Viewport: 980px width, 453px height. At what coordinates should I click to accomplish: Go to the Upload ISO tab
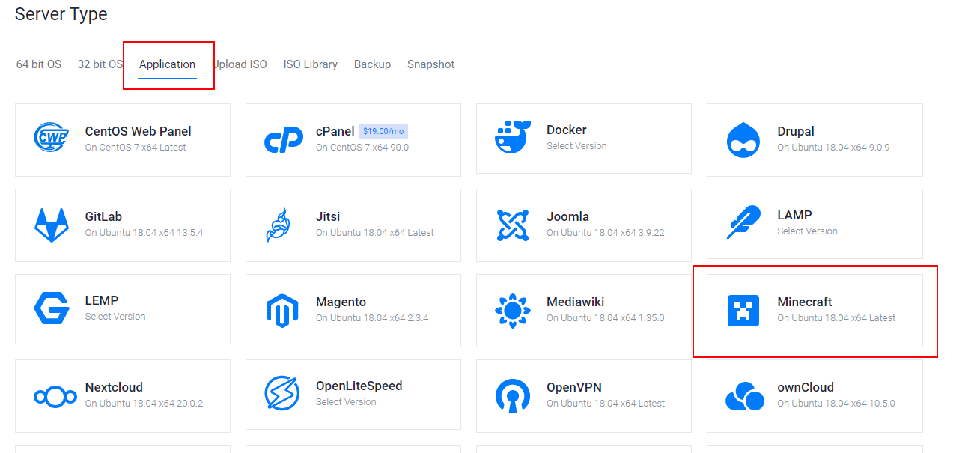240,64
